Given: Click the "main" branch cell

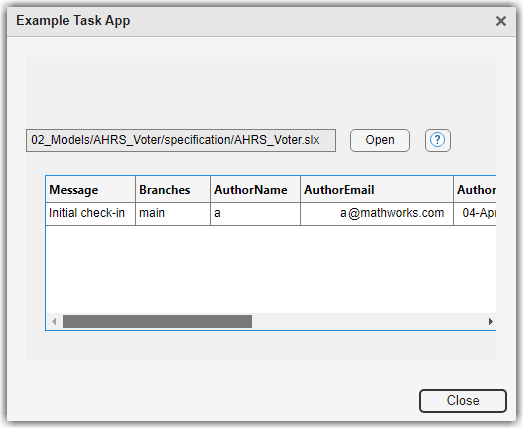Looking at the screenshot, I should coord(173,214).
